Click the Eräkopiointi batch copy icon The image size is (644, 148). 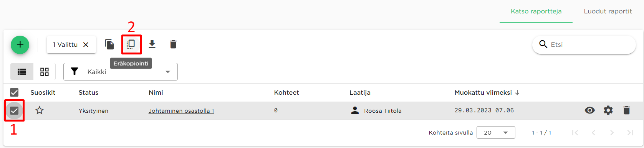[131, 44]
